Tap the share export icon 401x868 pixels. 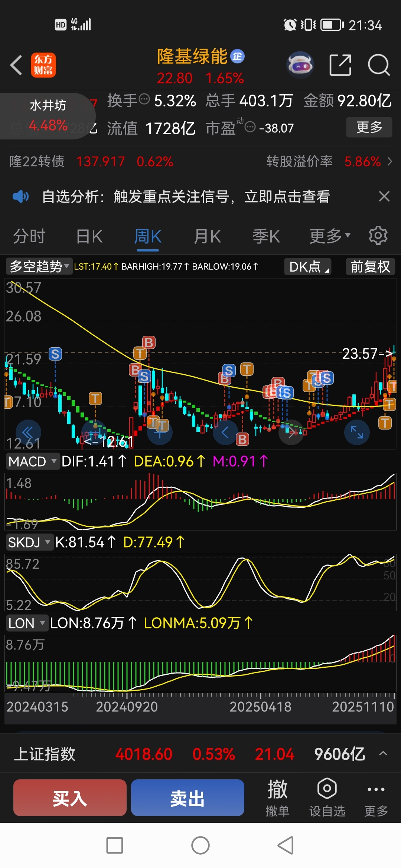(x=340, y=65)
